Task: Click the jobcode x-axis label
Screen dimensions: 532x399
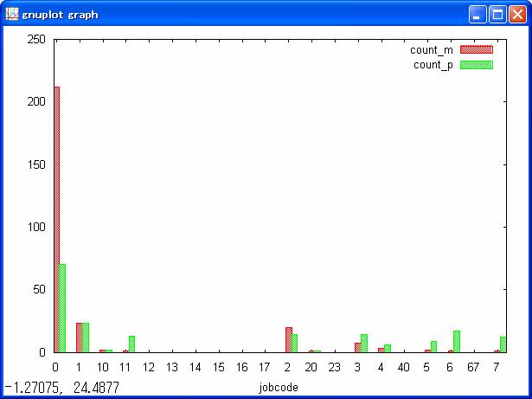Action: (279, 388)
